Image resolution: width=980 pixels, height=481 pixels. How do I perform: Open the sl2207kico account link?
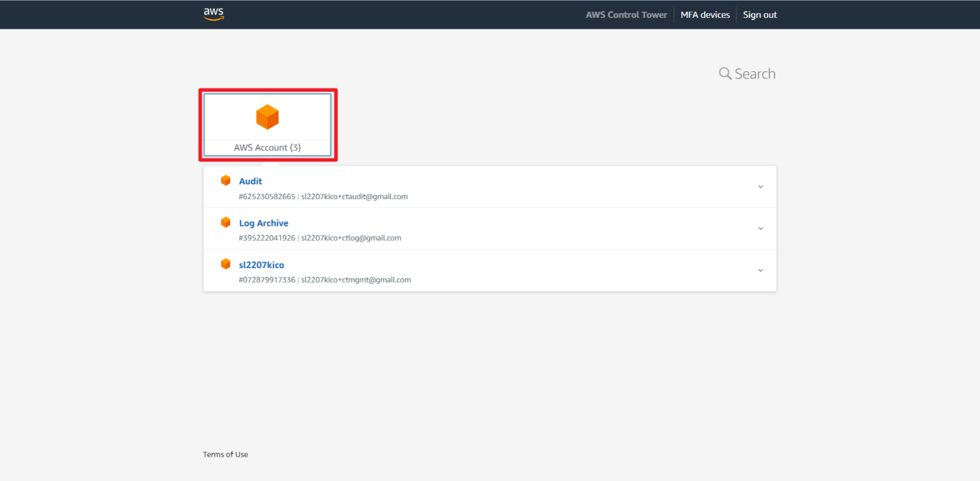(261, 264)
